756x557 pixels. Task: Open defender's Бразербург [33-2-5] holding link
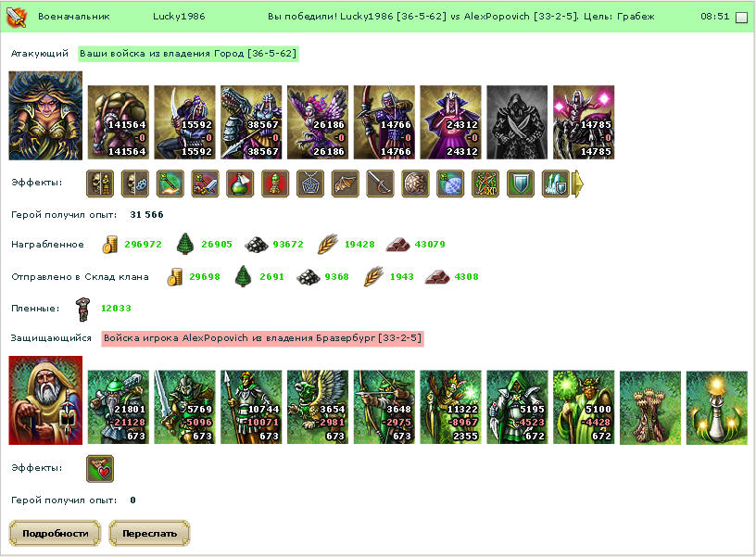pos(262,338)
